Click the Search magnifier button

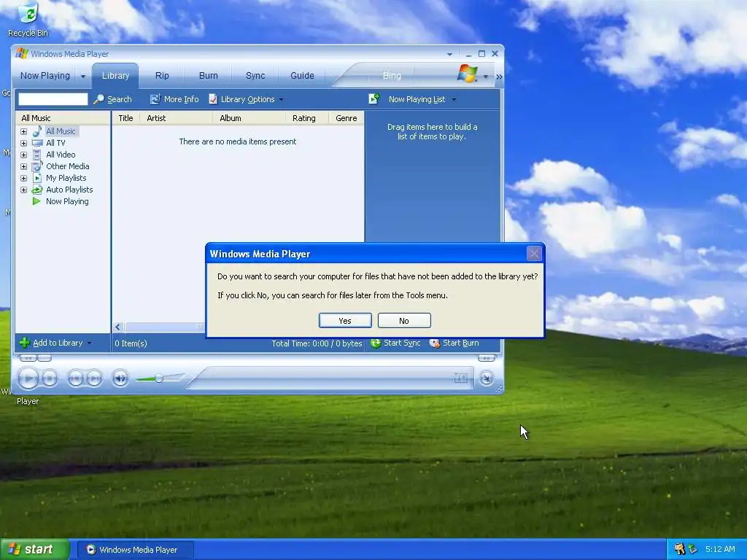[x=113, y=99]
